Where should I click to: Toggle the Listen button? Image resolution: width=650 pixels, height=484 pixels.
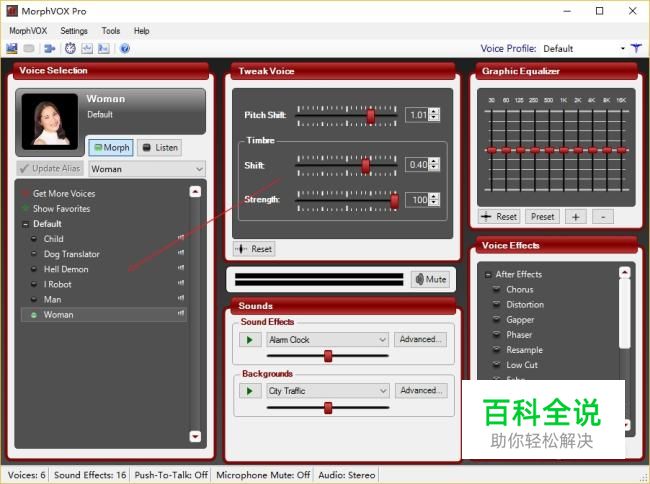pos(160,148)
